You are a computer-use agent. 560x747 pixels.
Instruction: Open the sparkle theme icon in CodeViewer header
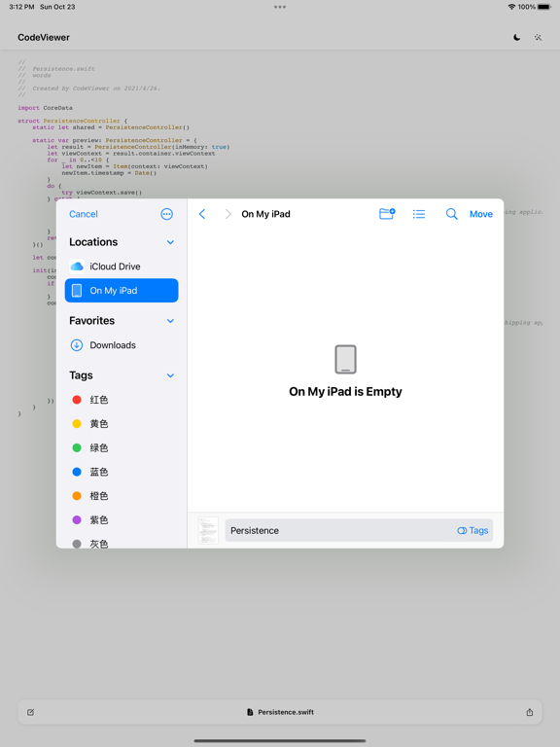(538, 37)
